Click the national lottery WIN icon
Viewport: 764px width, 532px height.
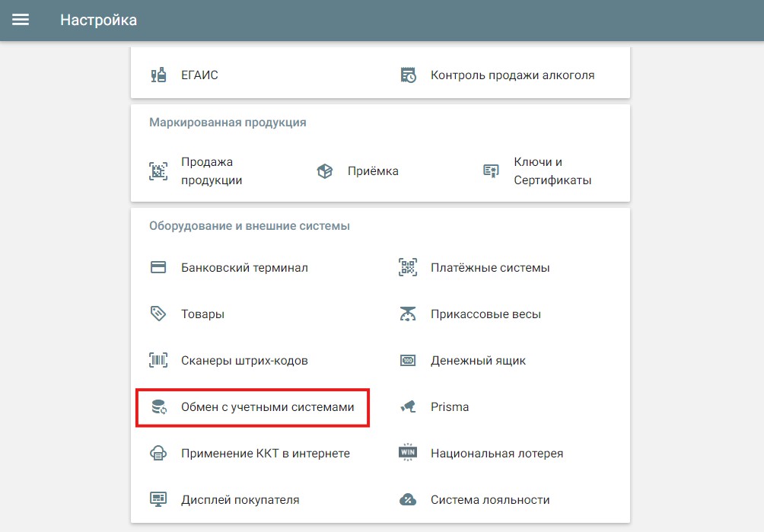tap(408, 453)
